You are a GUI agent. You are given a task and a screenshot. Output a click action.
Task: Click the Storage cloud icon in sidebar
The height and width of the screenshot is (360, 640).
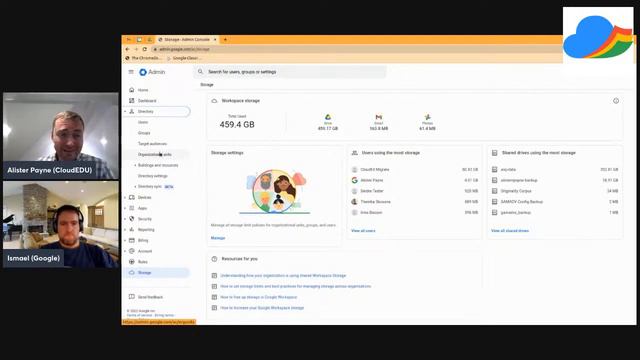tap(131, 272)
